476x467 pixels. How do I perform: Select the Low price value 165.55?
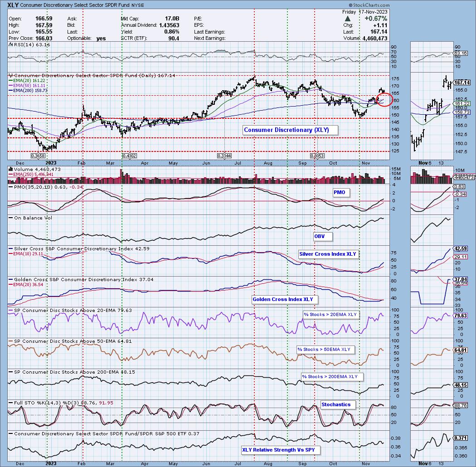[44, 32]
